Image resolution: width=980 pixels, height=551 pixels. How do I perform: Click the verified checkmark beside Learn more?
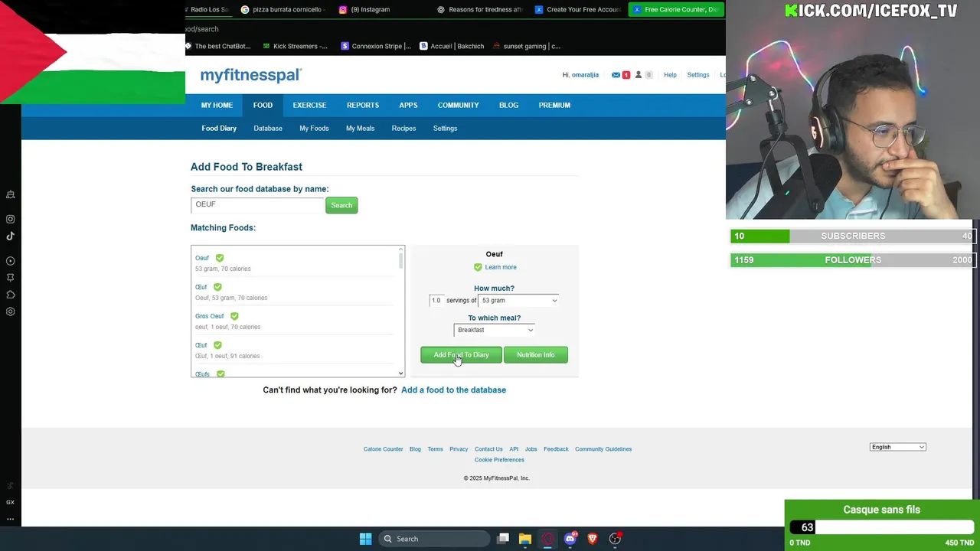(x=478, y=267)
